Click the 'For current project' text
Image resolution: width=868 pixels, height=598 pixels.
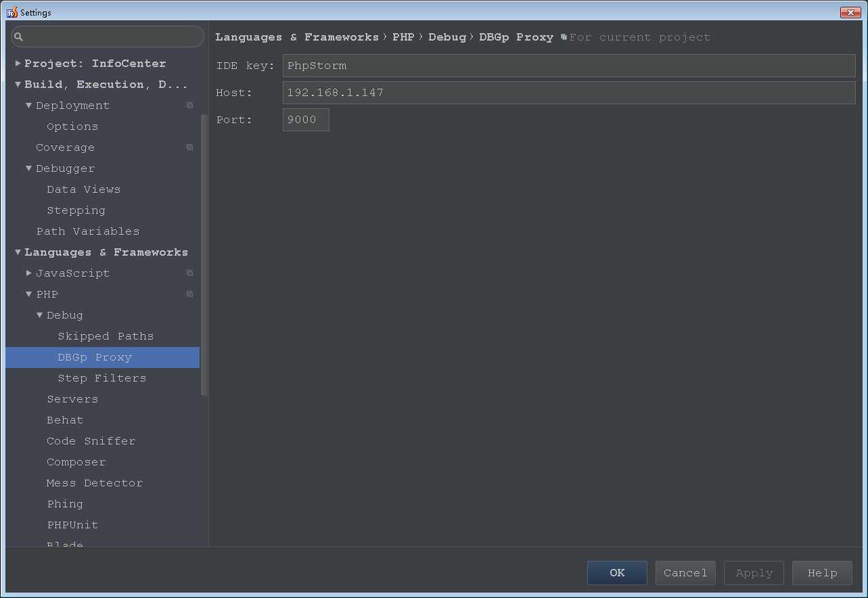pyautogui.click(x=640, y=37)
